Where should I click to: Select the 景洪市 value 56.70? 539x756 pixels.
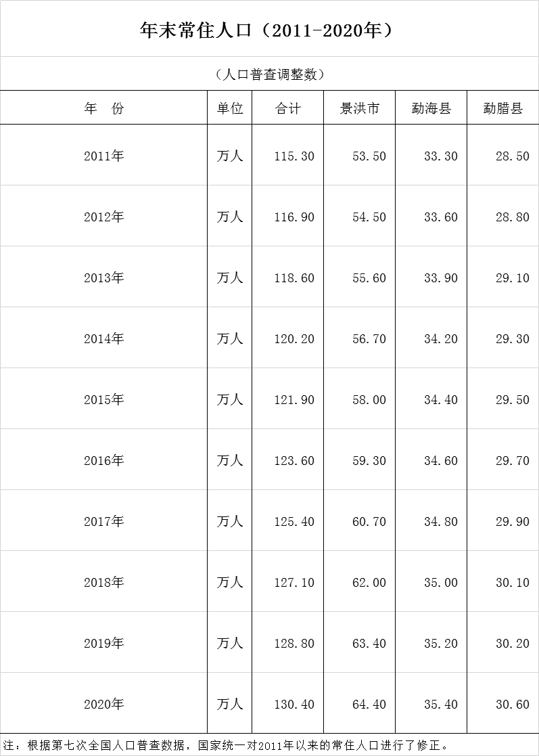click(369, 339)
